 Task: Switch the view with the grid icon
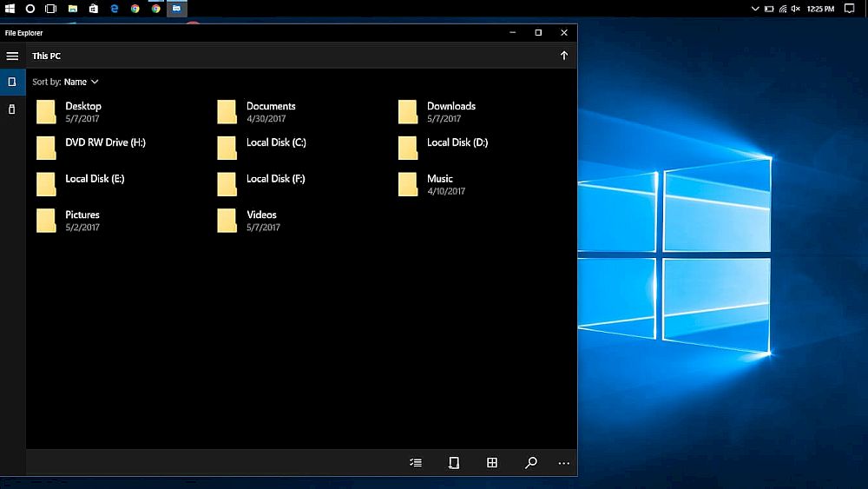(491, 462)
